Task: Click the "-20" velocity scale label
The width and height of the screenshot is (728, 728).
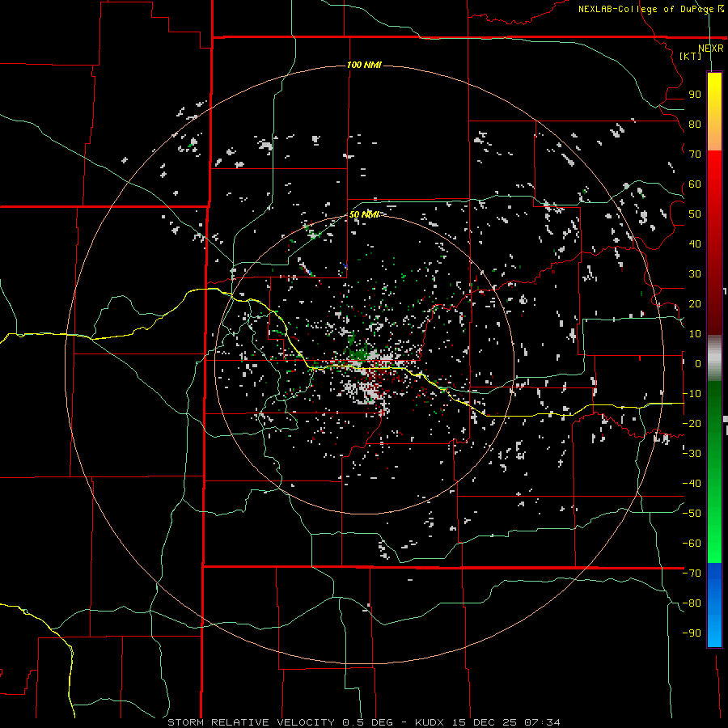Action: tap(692, 424)
